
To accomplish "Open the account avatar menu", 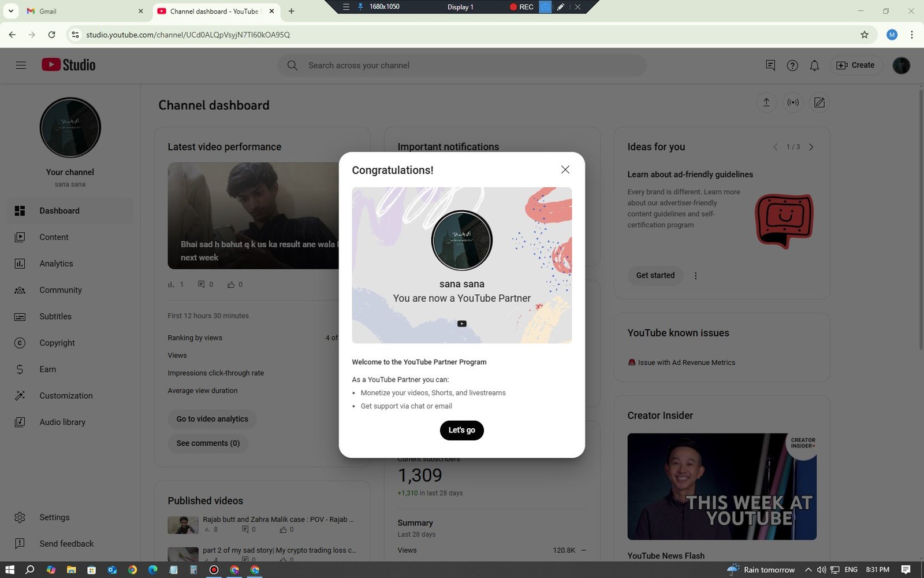I will point(901,65).
